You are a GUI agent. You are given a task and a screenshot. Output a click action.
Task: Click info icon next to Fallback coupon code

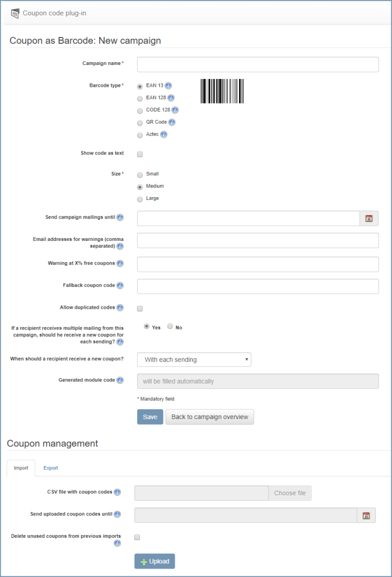120,286
